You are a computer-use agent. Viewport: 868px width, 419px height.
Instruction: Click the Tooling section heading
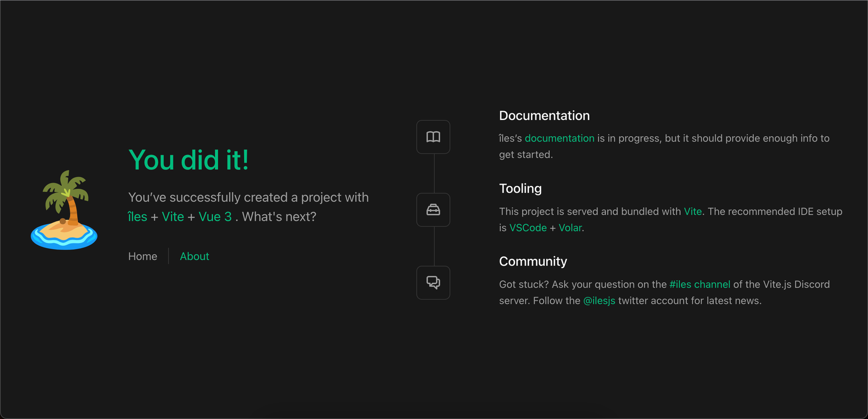point(520,188)
